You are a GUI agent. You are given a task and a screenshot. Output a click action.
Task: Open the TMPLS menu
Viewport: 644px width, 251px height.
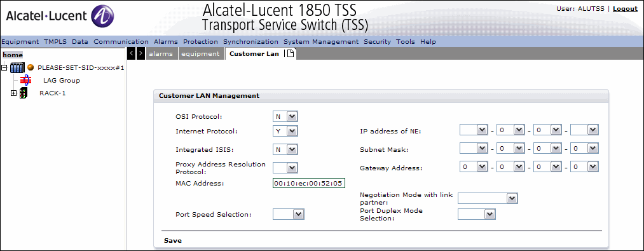point(55,41)
